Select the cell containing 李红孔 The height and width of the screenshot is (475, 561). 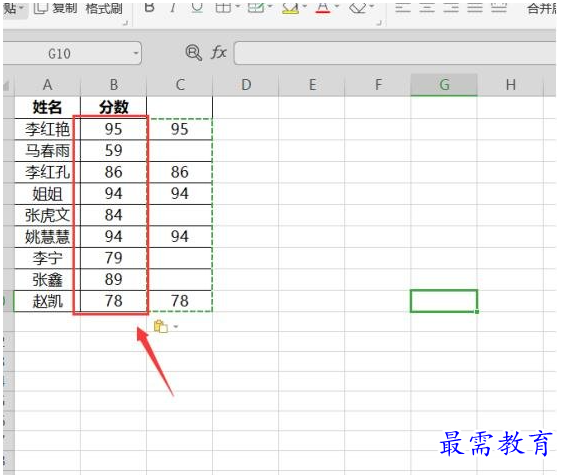pyautogui.click(x=48, y=172)
